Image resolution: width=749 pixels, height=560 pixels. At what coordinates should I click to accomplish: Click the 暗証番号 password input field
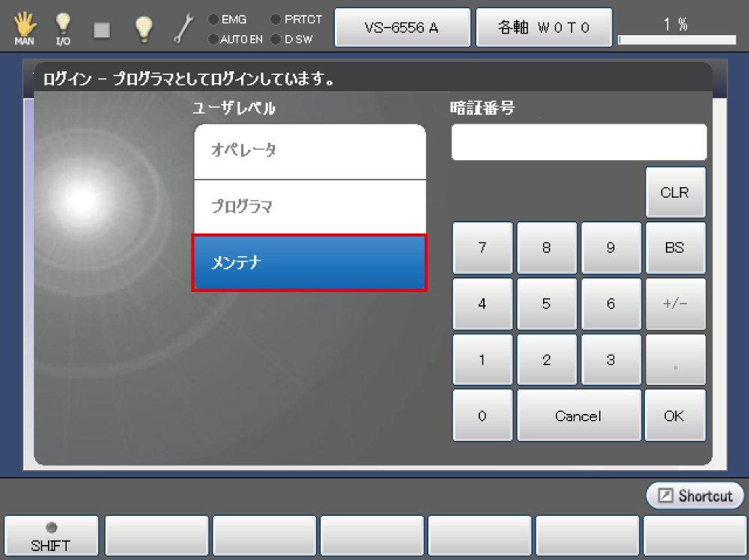point(578,142)
